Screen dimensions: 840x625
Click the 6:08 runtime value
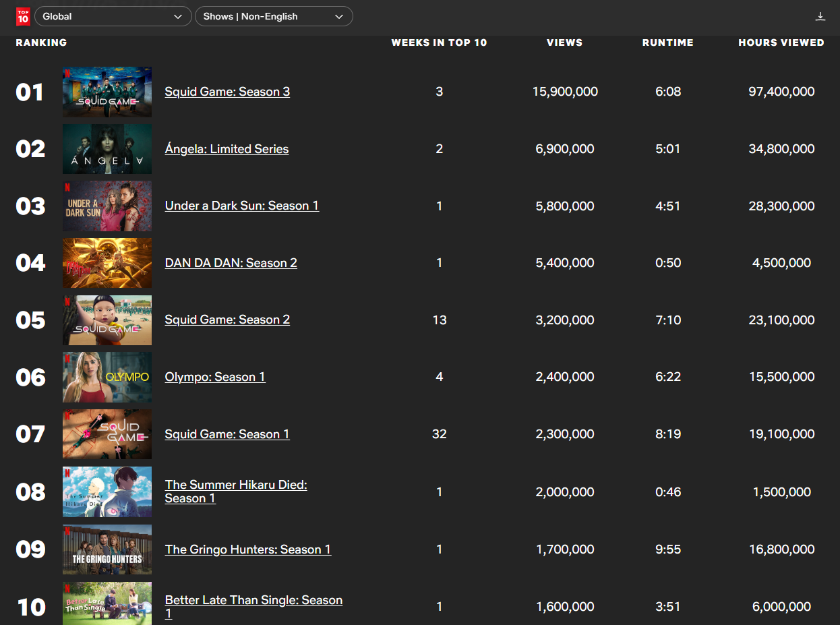click(x=668, y=92)
